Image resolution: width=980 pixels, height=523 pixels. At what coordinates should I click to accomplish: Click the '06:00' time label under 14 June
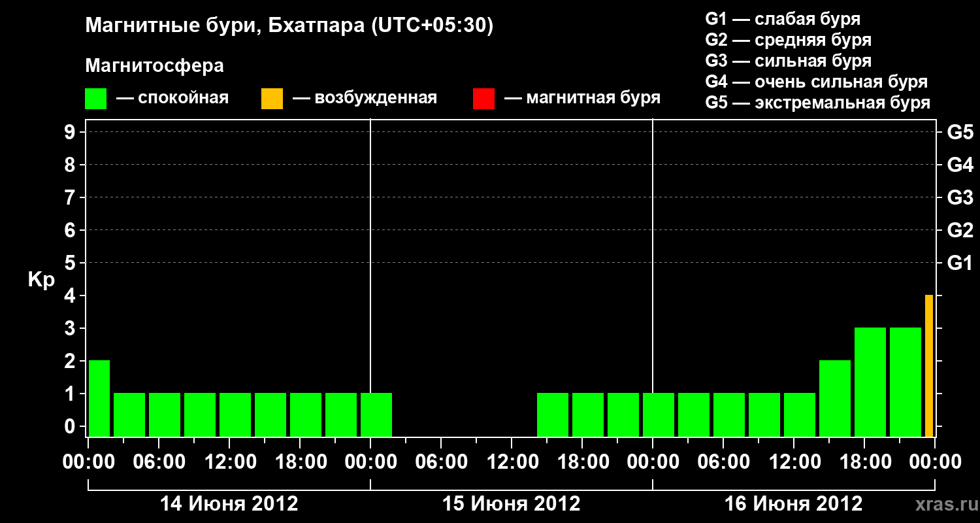click(159, 462)
